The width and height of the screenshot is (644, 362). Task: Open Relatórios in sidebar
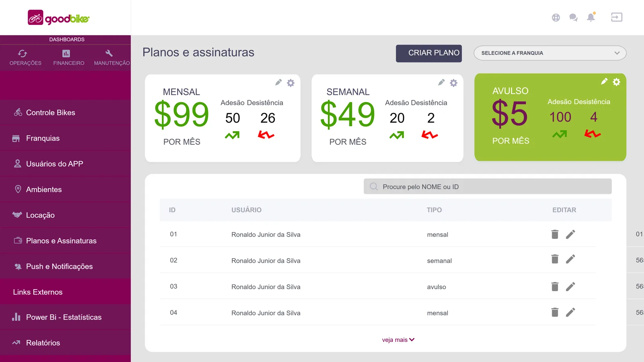(65, 343)
